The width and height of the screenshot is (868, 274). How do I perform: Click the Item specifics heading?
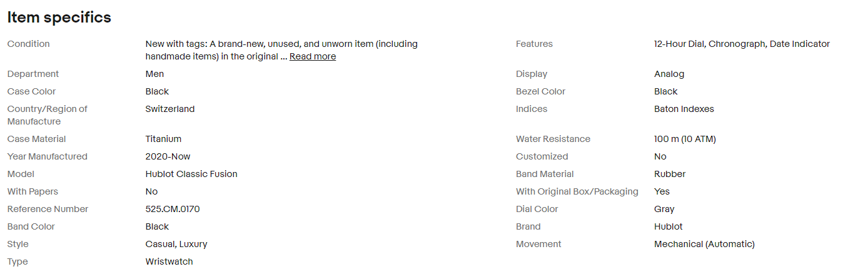point(59,18)
